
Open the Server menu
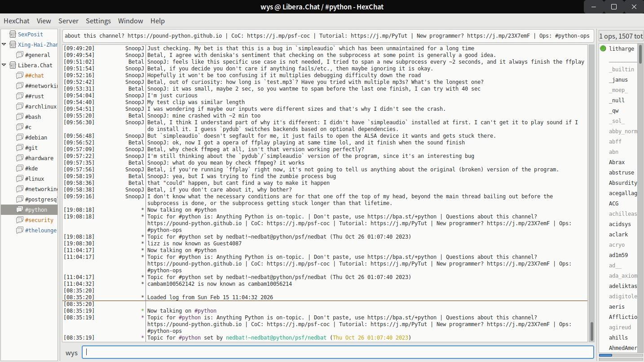[68, 21]
